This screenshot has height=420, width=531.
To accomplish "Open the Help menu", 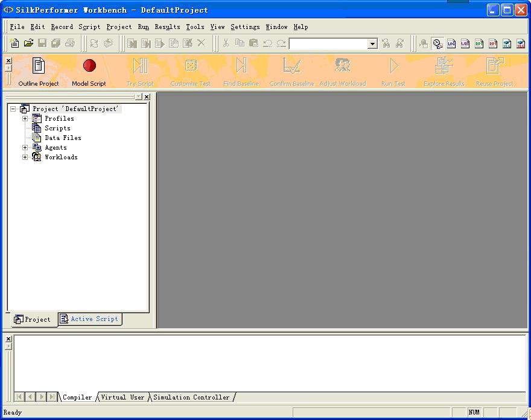I will 300,27.
